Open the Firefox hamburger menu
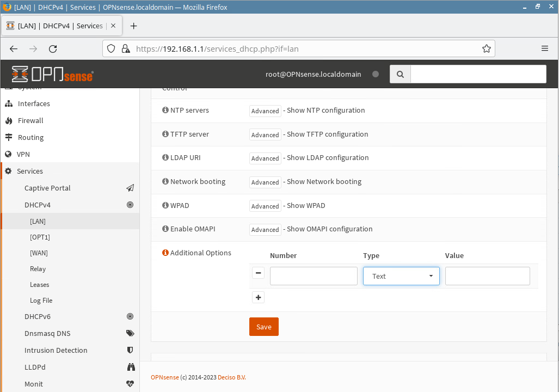559x392 pixels. pyautogui.click(x=544, y=48)
